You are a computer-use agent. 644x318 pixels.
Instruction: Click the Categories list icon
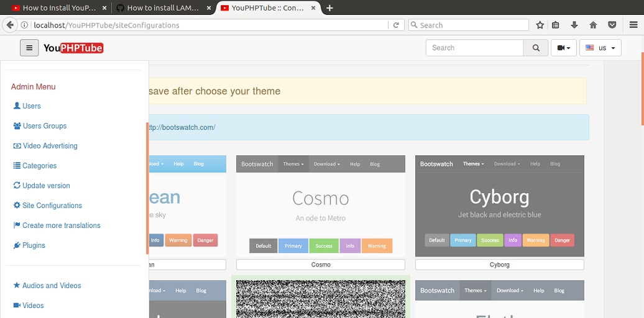click(x=17, y=165)
